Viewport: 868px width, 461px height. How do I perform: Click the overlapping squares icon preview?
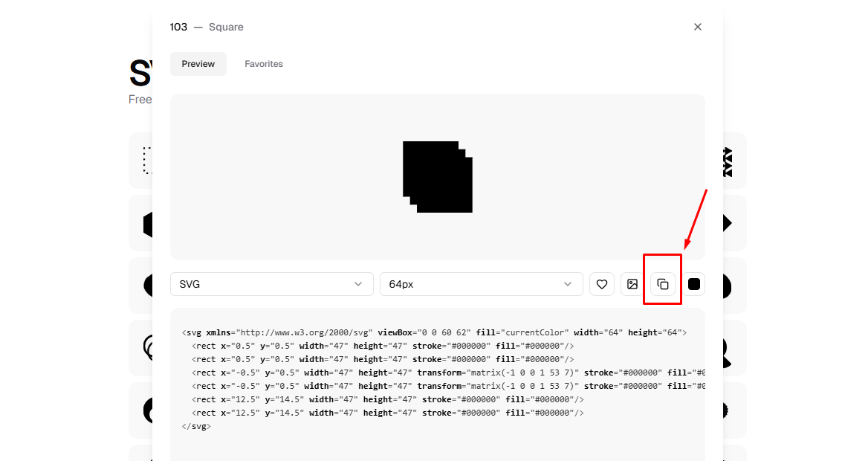[438, 176]
